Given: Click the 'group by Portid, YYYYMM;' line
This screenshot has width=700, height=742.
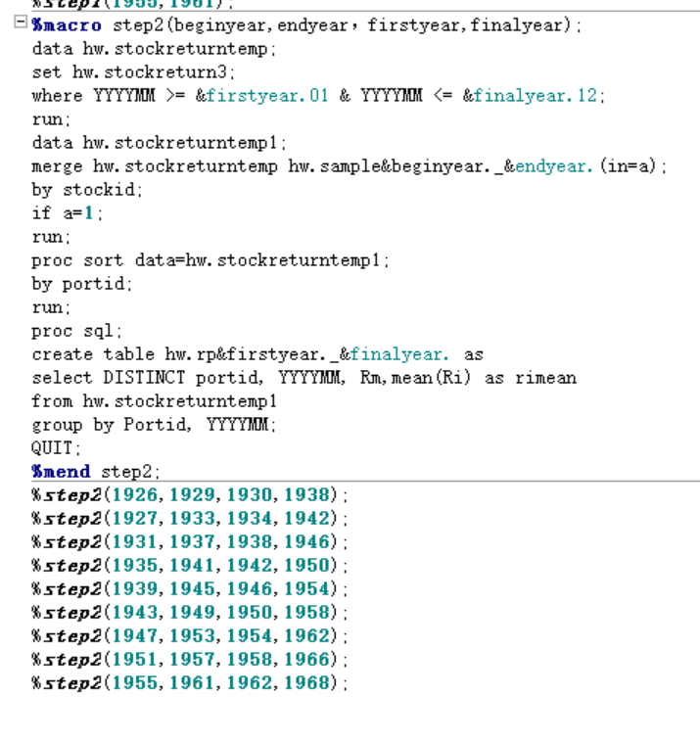Looking at the screenshot, I should (x=154, y=425).
